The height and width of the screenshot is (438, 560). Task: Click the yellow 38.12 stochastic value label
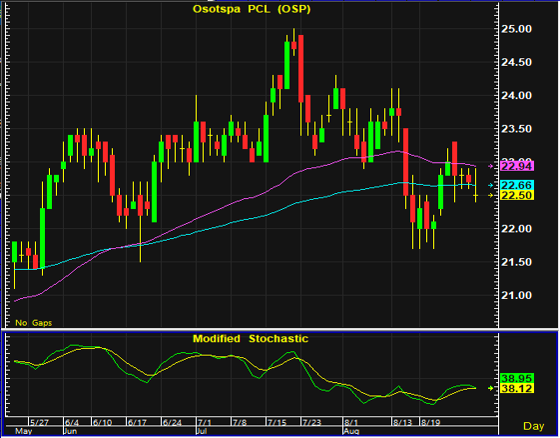coord(518,388)
